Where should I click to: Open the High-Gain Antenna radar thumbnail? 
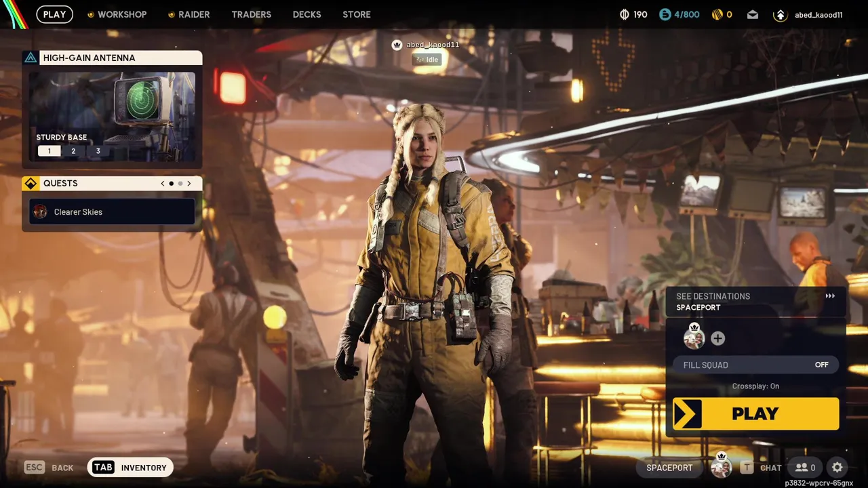112,117
